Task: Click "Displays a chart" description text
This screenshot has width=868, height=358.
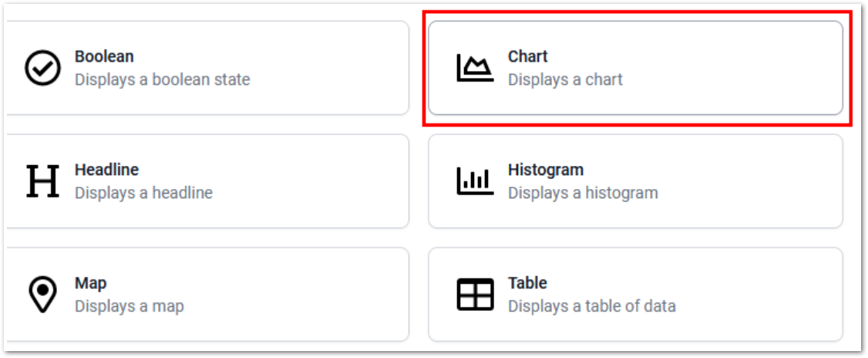Action: tap(565, 79)
